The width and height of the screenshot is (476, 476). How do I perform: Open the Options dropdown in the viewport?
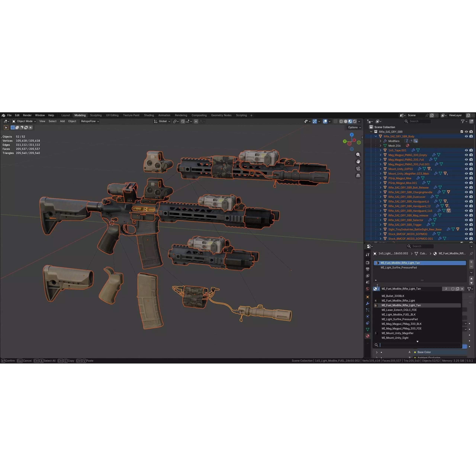coord(354,127)
